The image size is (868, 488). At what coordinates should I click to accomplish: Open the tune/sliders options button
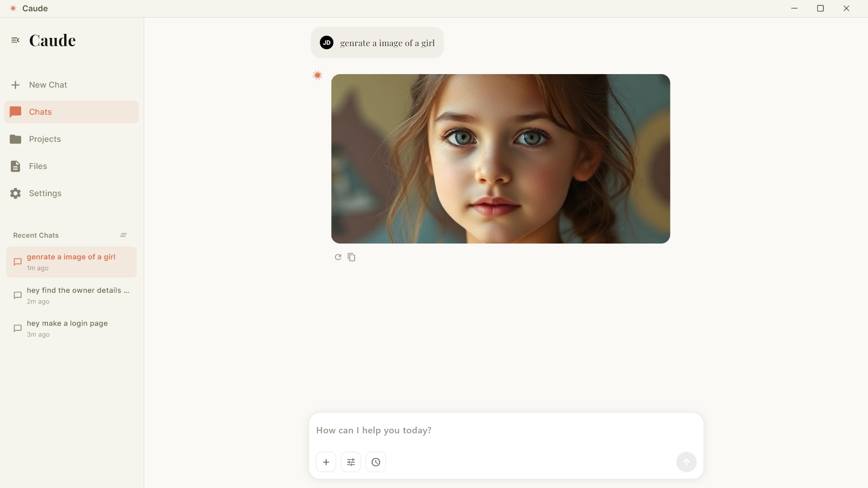pos(351,462)
